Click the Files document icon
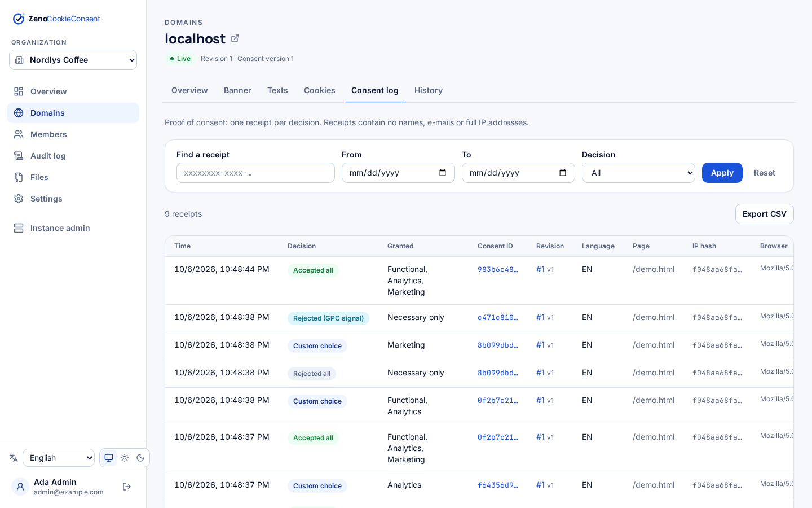Image resolution: width=812 pixels, height=508 pixels. 19,177
